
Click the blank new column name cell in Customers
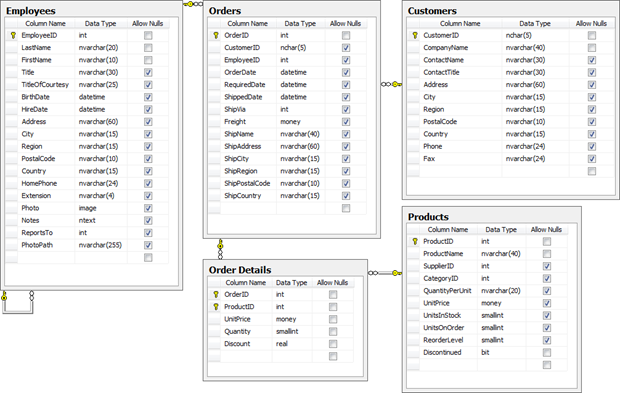click(x=460, y=171)
